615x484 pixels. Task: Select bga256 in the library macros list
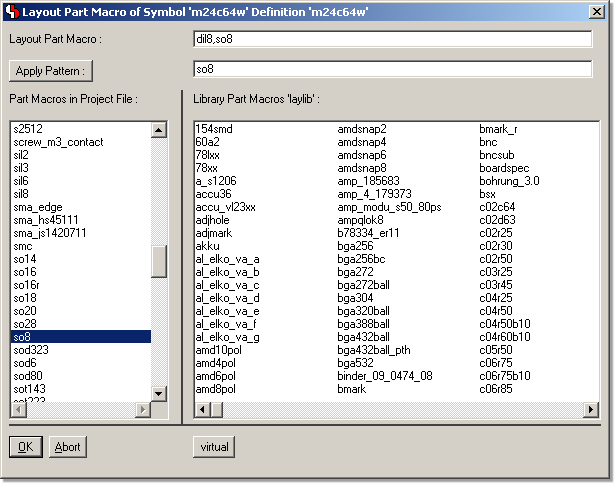[x=355, y=246]
